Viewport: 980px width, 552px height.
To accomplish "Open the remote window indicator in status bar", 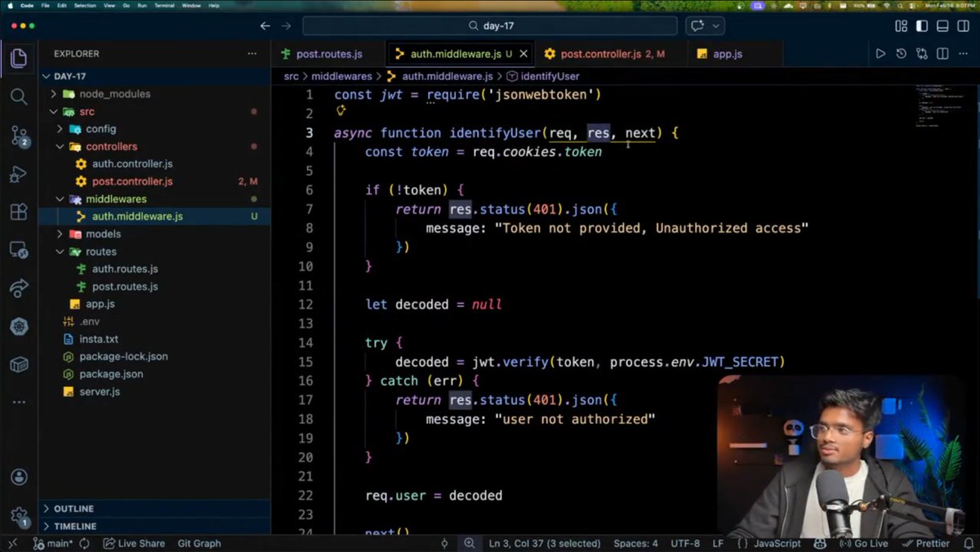I will click(x=12, y=543).
